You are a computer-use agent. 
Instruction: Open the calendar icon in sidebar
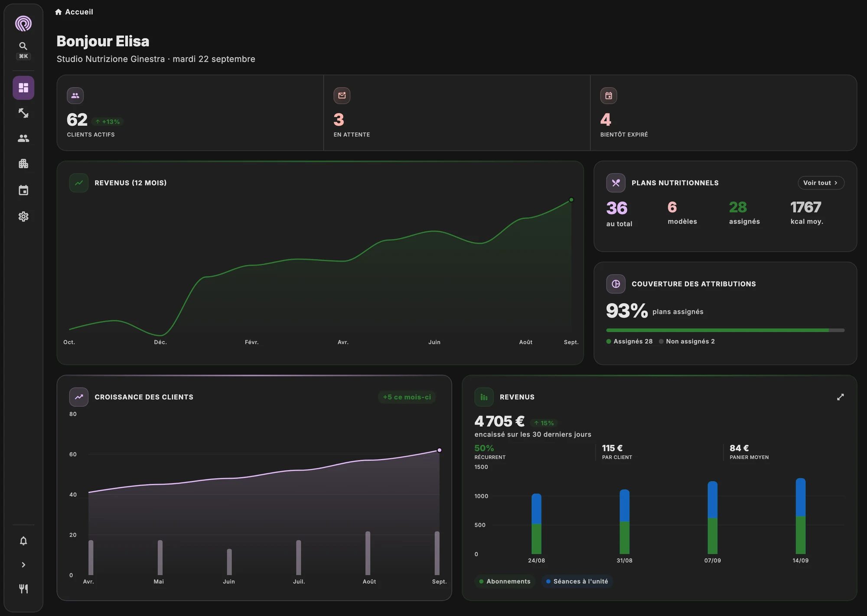click(23, 190)
